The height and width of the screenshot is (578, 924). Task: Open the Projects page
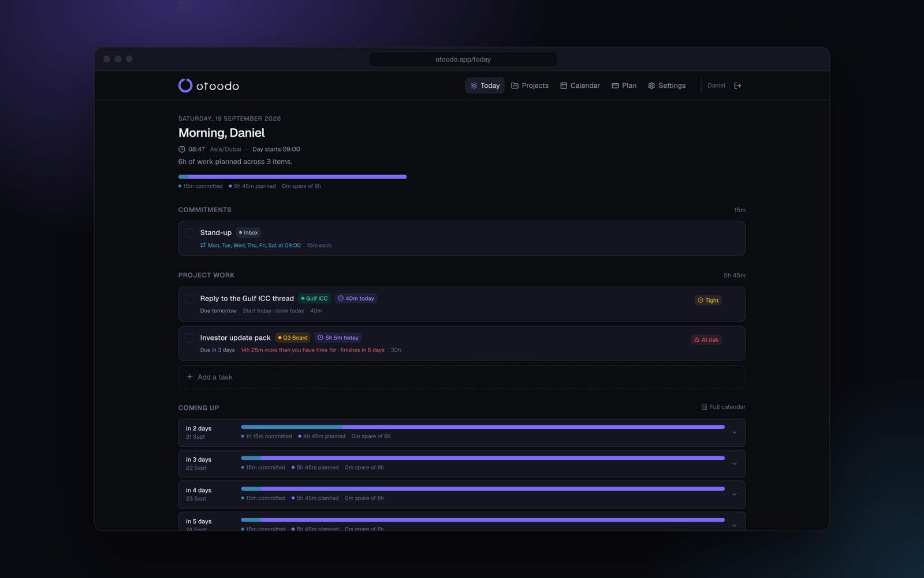tap(530, 86)
